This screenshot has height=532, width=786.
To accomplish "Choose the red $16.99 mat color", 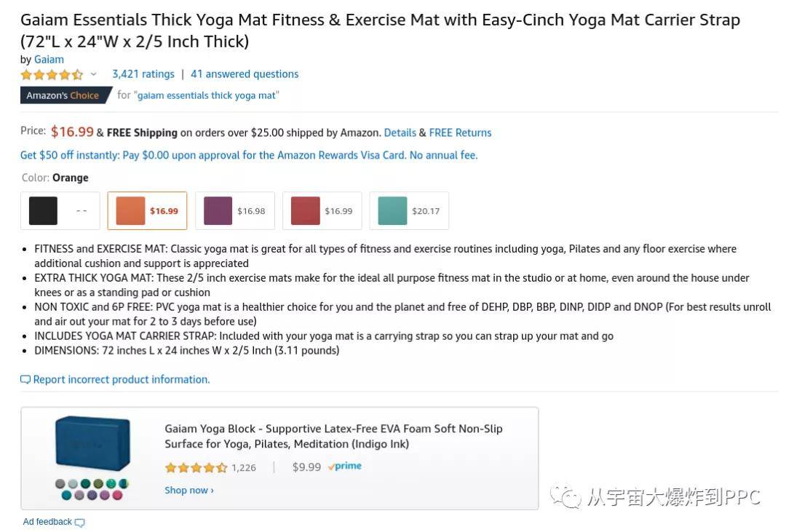I will point(322,210).
